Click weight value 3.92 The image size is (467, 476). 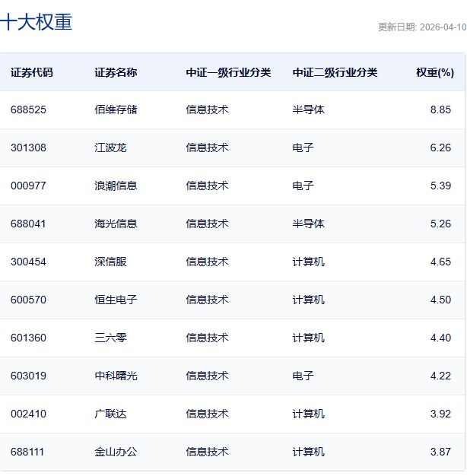(440, 414)
